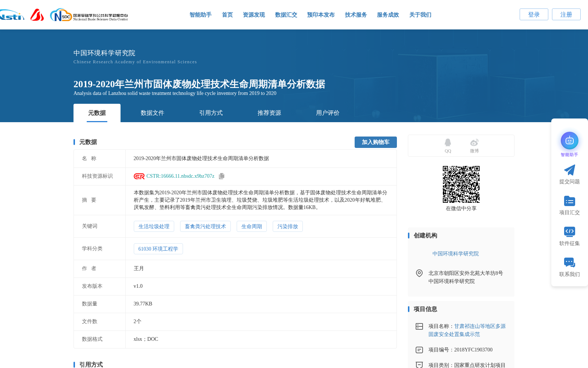Switch to the 引用方式 tab
The width and height of the screenshot is (588, 368).
click(211, 113)
